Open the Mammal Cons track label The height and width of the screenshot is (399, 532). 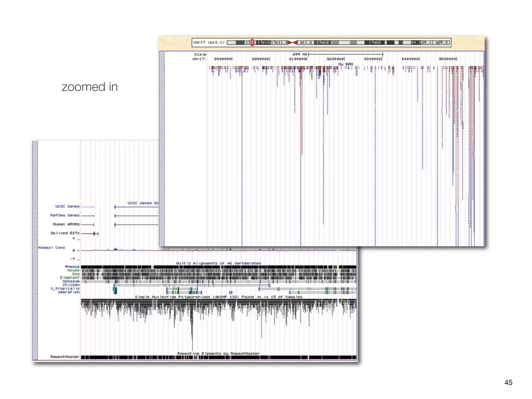pyautogui.click(x=51, y=248)
